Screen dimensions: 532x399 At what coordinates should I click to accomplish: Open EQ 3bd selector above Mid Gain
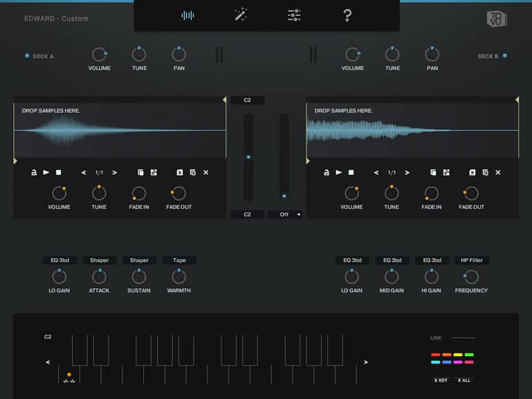coord(392,260)
